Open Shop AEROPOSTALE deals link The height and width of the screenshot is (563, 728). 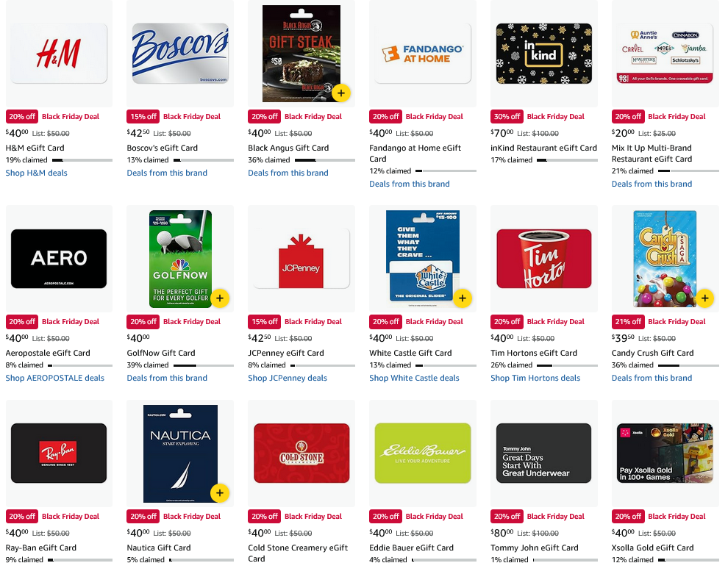(55, 378)
